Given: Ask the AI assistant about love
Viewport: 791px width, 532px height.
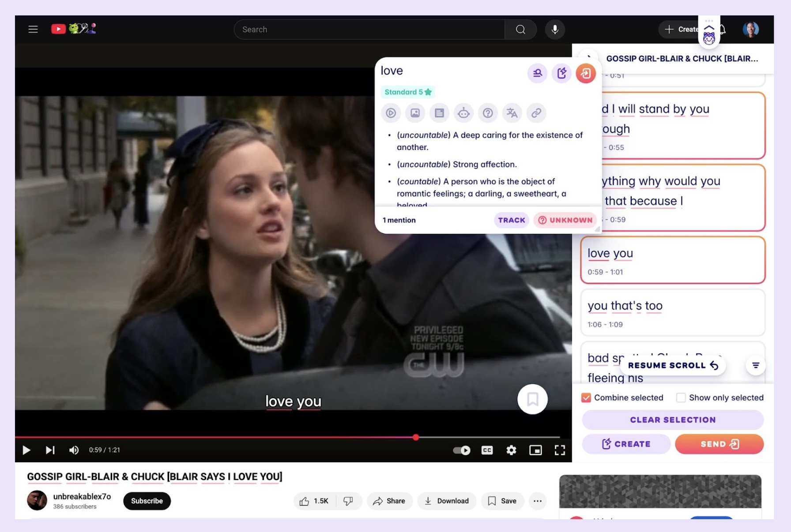Looking at the screenshot, I should [x=463, y=113].
